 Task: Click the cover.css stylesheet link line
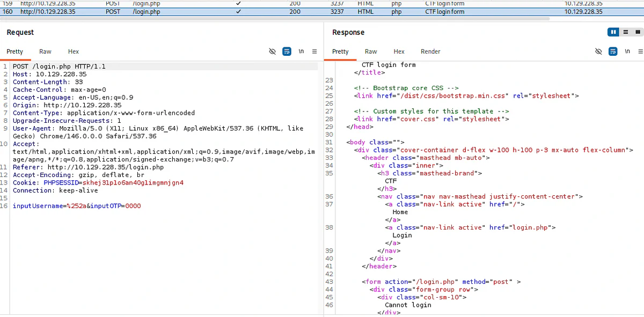tap(431, 119)
